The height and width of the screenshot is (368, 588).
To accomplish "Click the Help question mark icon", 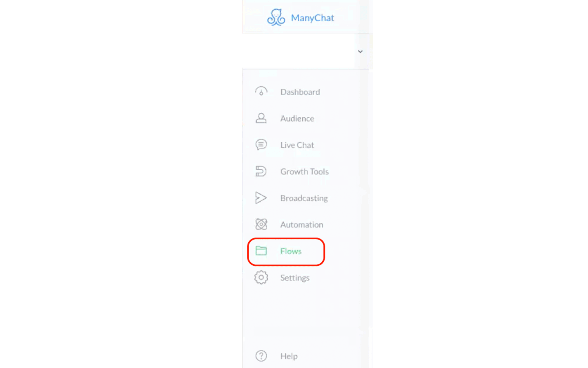I will tap(261, 356).
